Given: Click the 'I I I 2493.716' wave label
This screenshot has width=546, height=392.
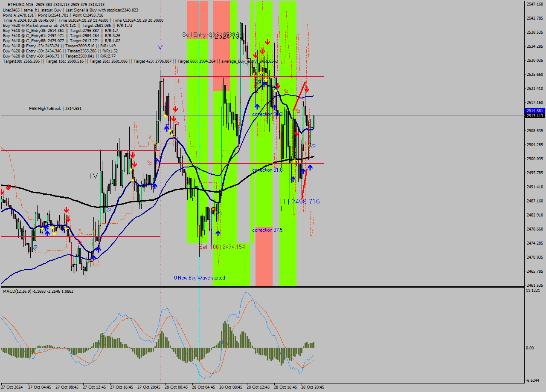Looking at the screenshot, I should click(x=300, y=202).
